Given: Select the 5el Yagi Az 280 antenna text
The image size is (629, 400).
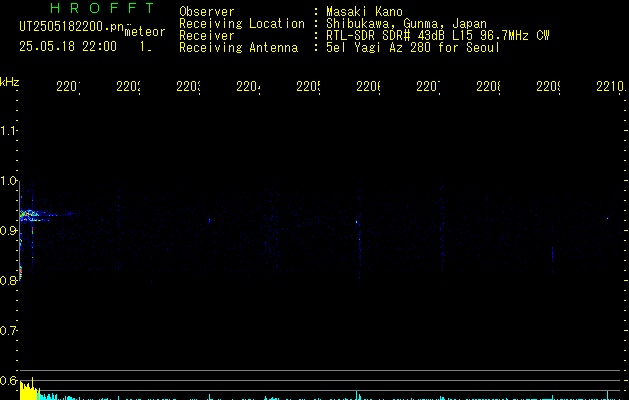Looking at the screenshot, I should coord(413,47).
